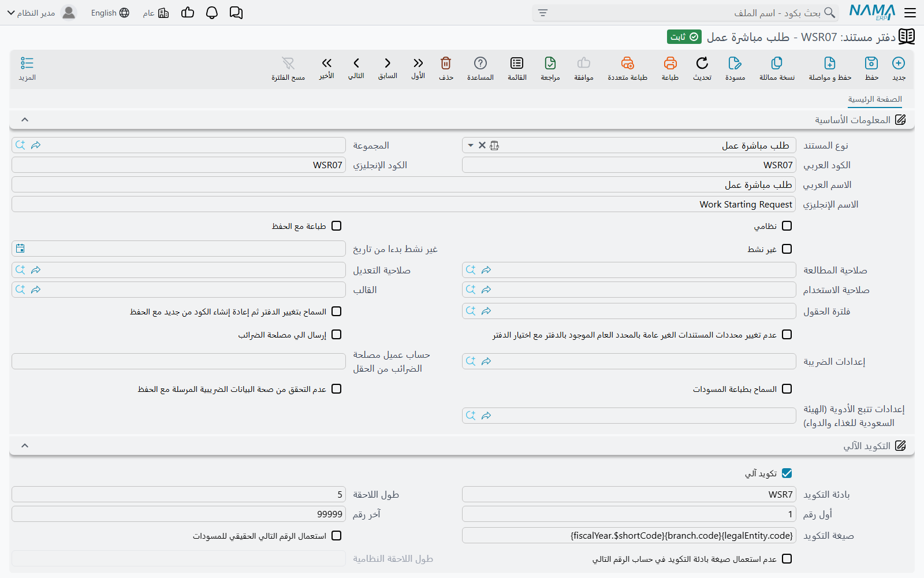924x578 pixels.
Task: Open lookup search for صلاحية التعديل field
Action: [x=20, y=270]
